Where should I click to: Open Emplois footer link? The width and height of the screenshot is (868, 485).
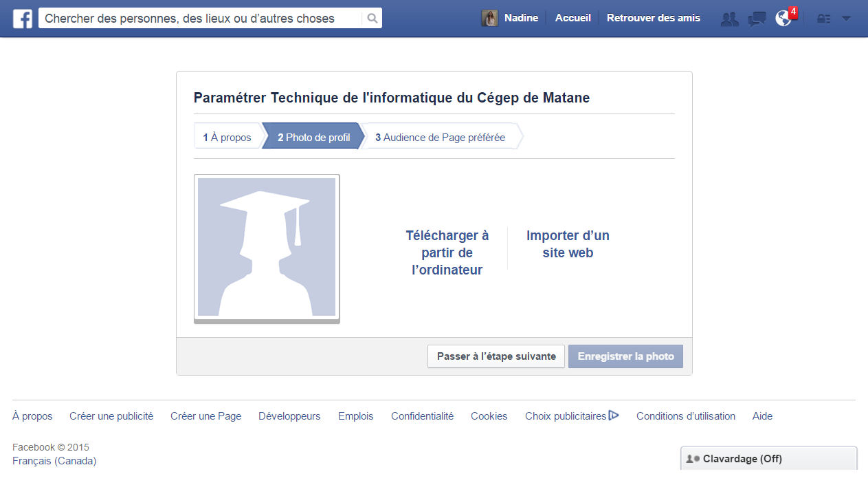356,416
